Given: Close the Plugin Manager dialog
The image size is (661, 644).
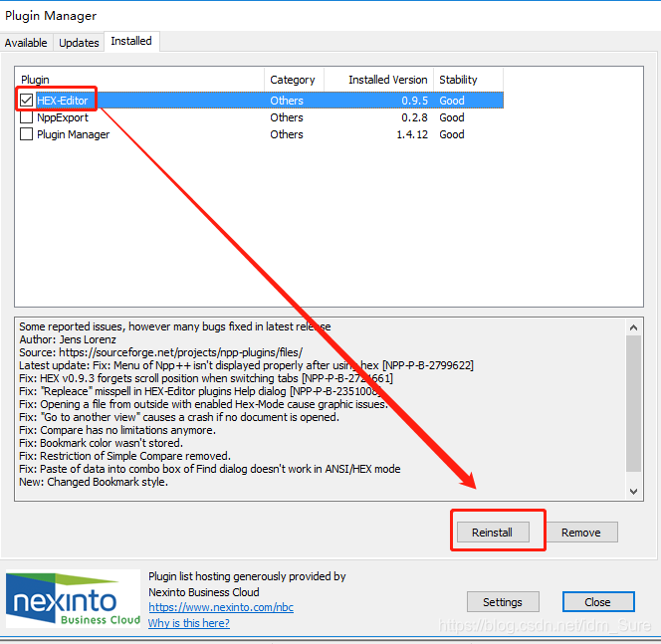Looking at the screenshot, I should click(x=597, y=602).
